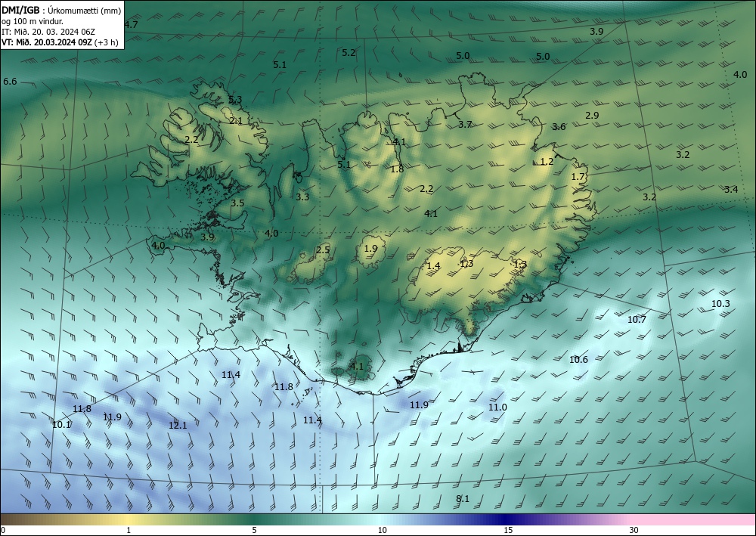Click the 10.6 value label
The height and width of the screenshot is (536, 756).
pyautogui.click(x=578, y=360)
